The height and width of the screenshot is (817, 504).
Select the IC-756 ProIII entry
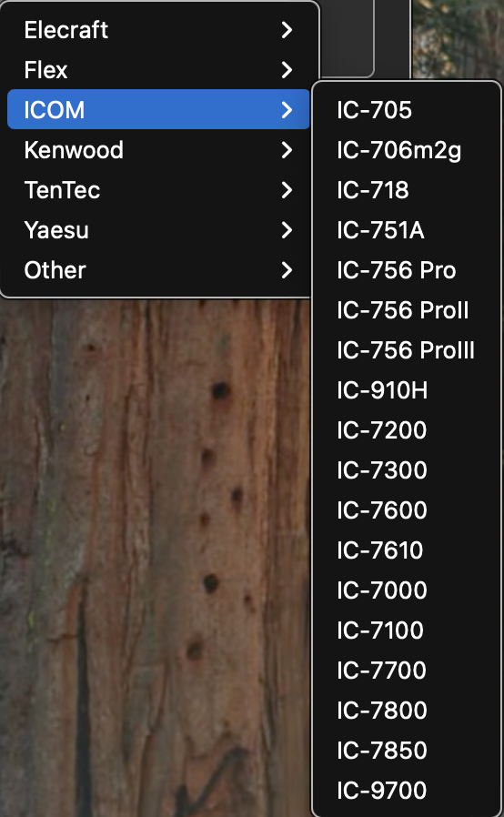[x=406, y=350]
